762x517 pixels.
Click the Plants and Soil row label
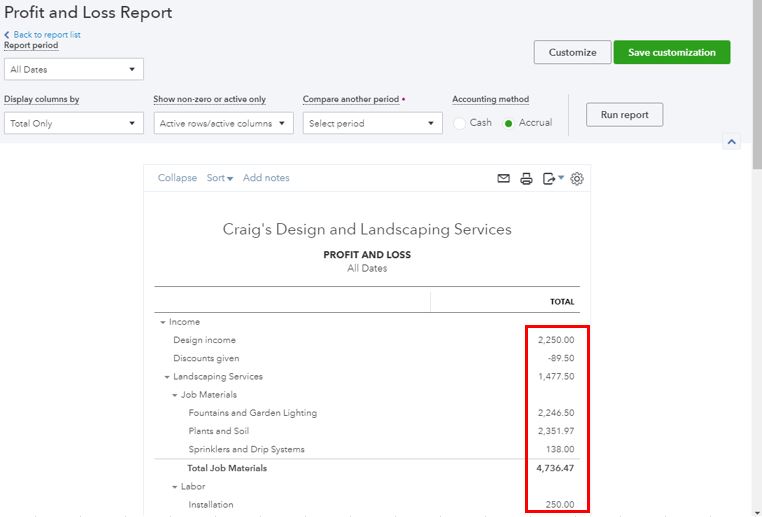(219, 431)
